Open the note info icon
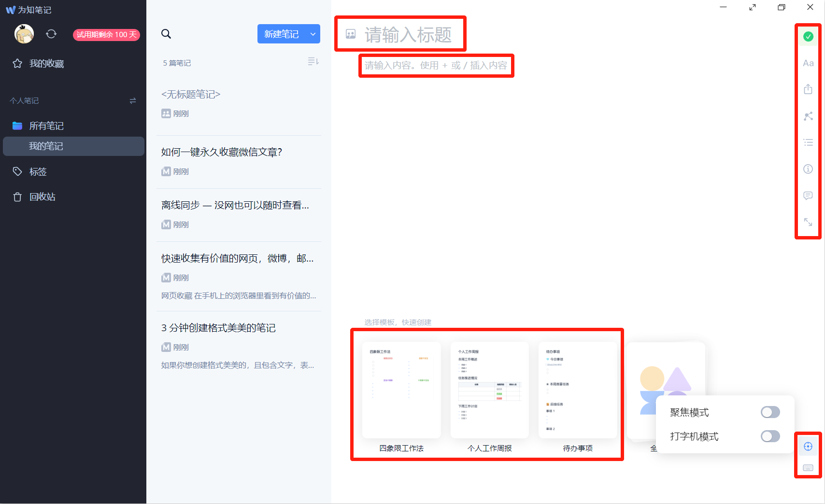This screenshot has width=825, height=504. tap(808, 169)
